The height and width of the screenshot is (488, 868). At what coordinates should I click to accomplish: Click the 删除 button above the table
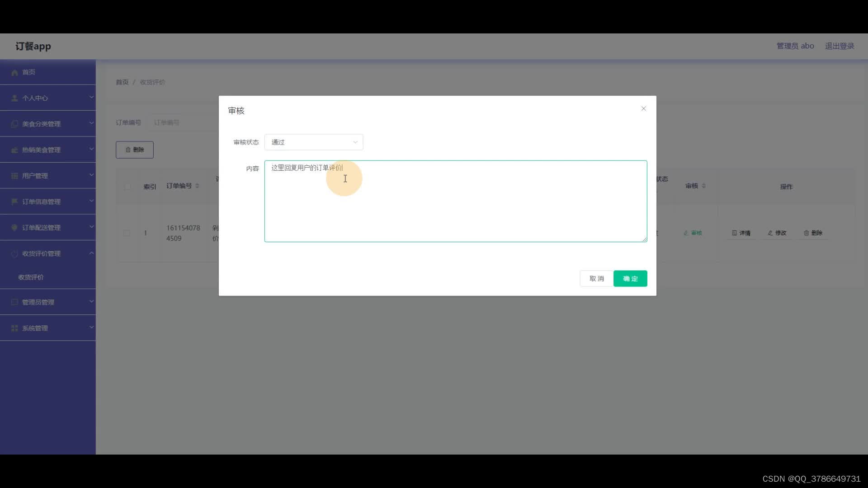[x=135, y=150]
